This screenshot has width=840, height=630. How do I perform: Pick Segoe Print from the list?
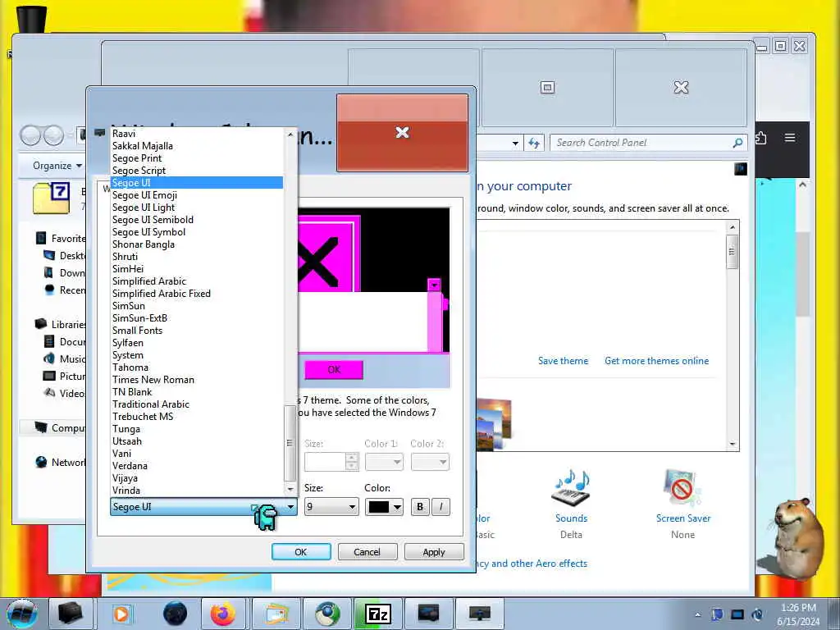click(x=197, y=158)
